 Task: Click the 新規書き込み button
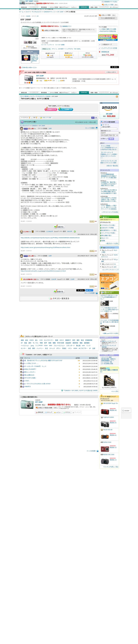tap(51, 109)
